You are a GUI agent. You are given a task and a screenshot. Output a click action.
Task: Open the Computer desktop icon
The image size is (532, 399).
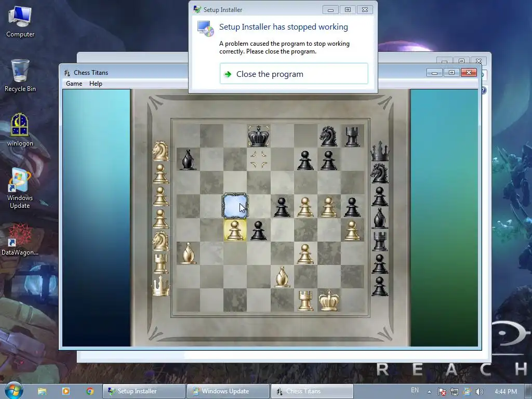click(x=20, y=22)
